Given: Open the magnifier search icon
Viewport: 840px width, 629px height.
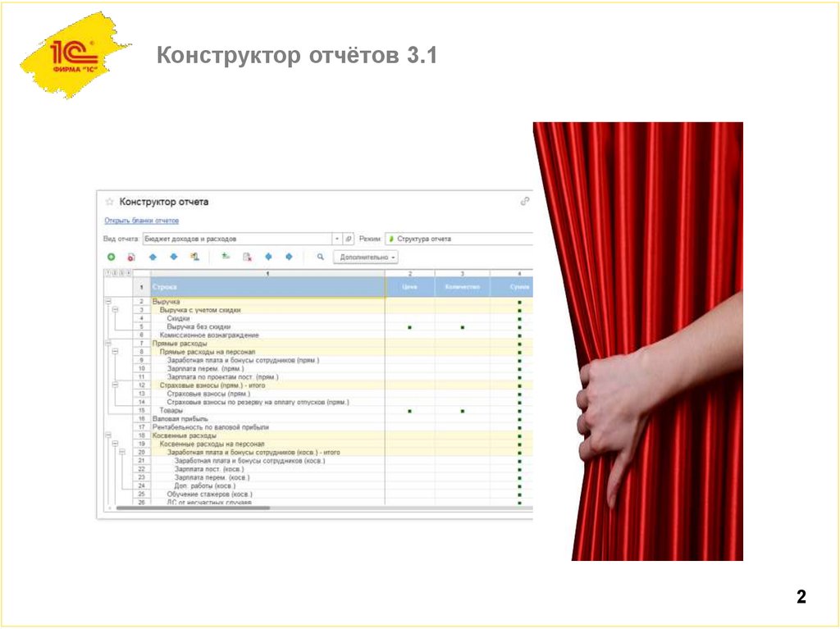Looking at the screenshot, I should click(x=320, y=257).
